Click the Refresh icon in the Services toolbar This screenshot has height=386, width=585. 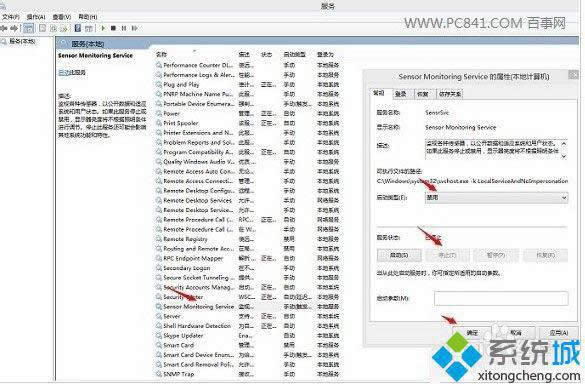[53, 28]
